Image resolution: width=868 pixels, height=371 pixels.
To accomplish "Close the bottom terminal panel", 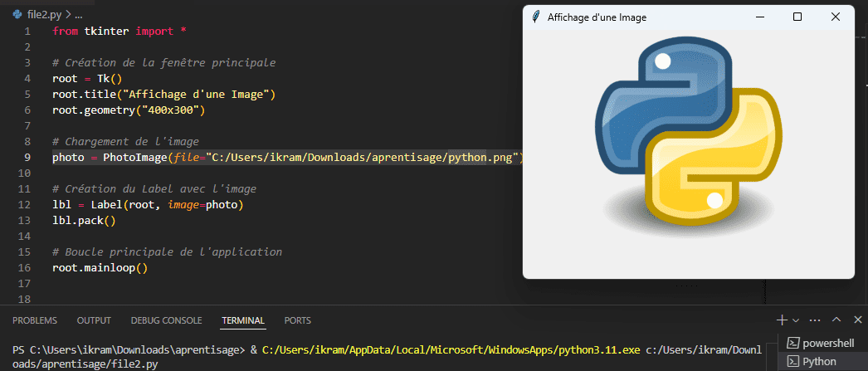I will pos(857,320).
